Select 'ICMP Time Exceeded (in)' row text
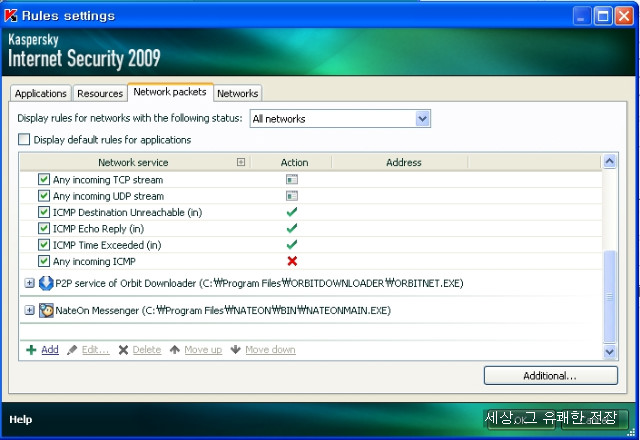 click(x=107, y=245)
